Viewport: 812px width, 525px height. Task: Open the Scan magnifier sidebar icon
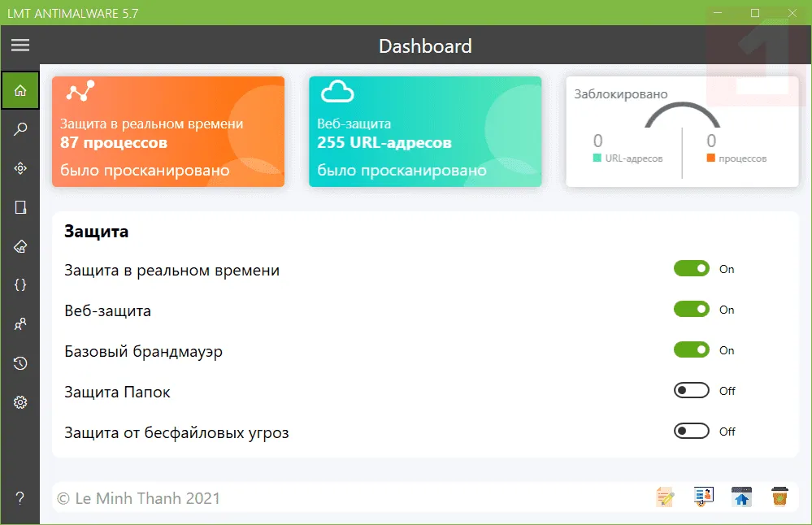[x=20, y=129]
